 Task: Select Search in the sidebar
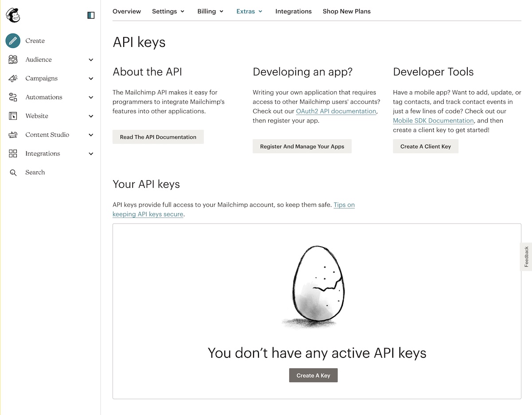(35, 172)
